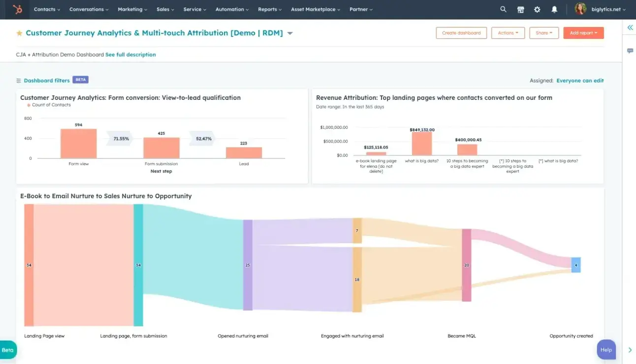Open the Share dropdown
Viewport: 636px width, 364px height.
click(543, 33)
